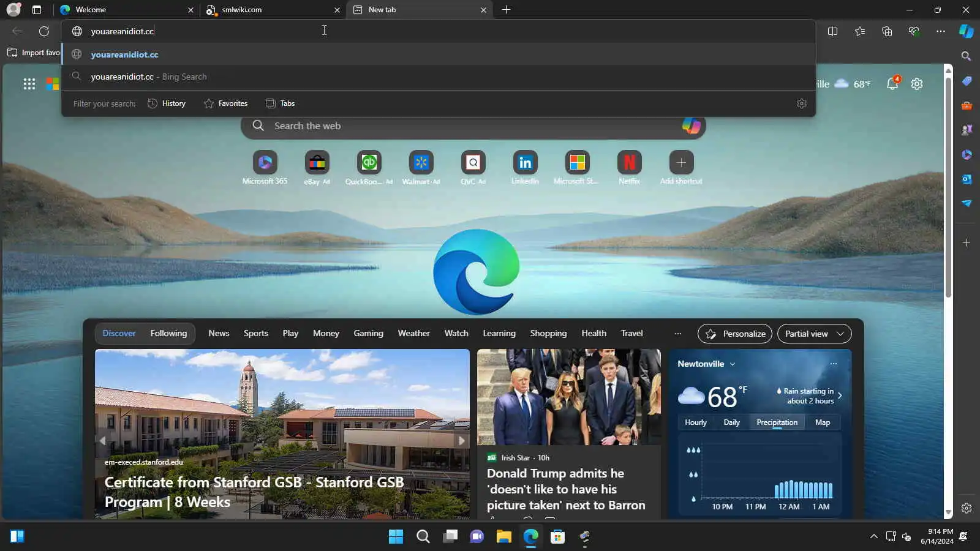Select the Gaming feed category
The image size is (980, 551).
(x=368, y=334)
